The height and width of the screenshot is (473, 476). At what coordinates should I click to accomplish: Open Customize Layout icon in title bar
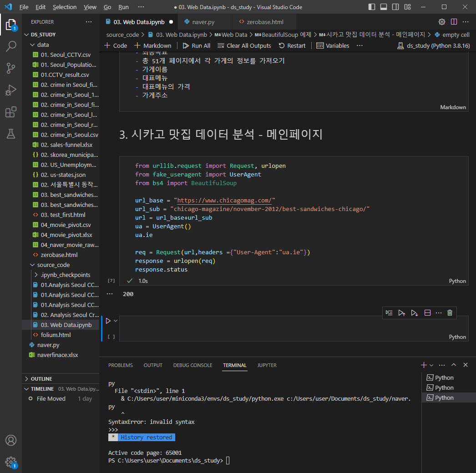pyautogui.click(x=407, y=7)
